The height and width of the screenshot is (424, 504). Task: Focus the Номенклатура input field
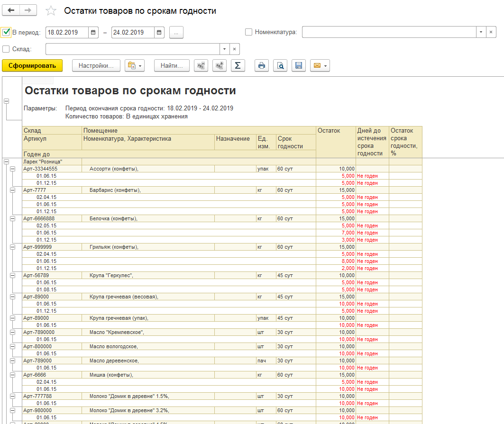click(389, 32)
